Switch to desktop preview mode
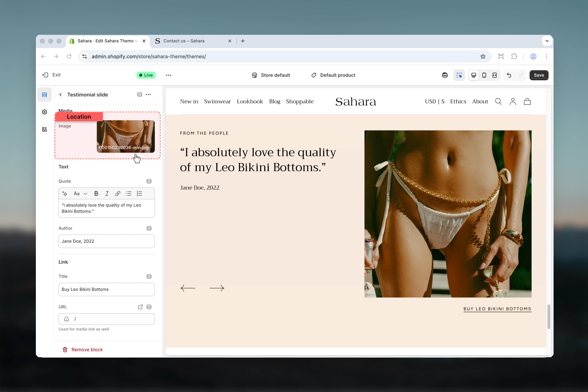 474,75
